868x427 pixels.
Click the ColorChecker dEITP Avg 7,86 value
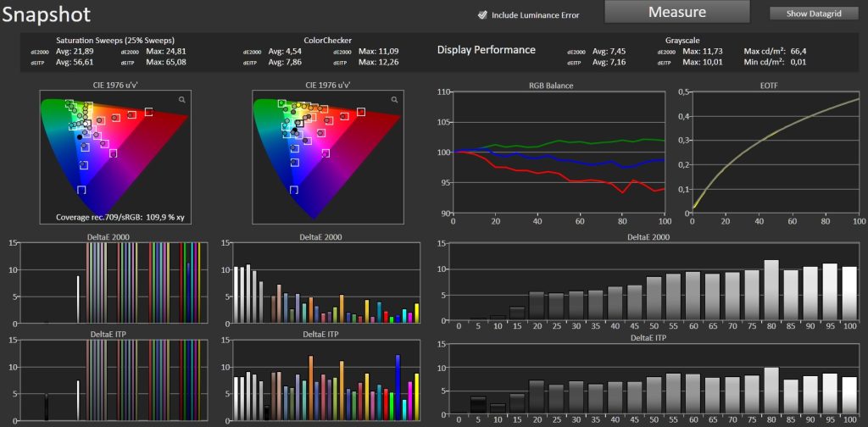(x=283, y=61)
